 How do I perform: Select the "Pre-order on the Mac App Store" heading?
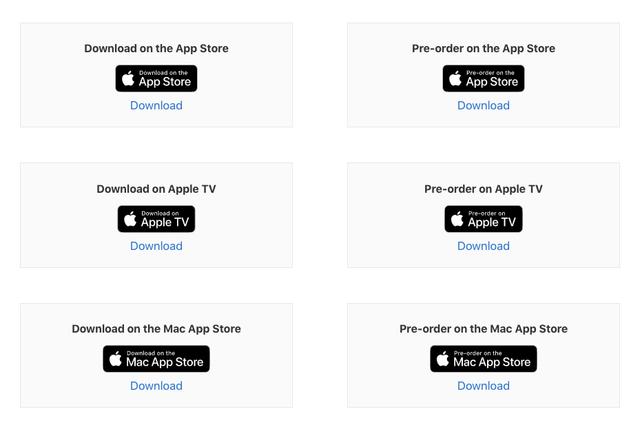point(483,329)
